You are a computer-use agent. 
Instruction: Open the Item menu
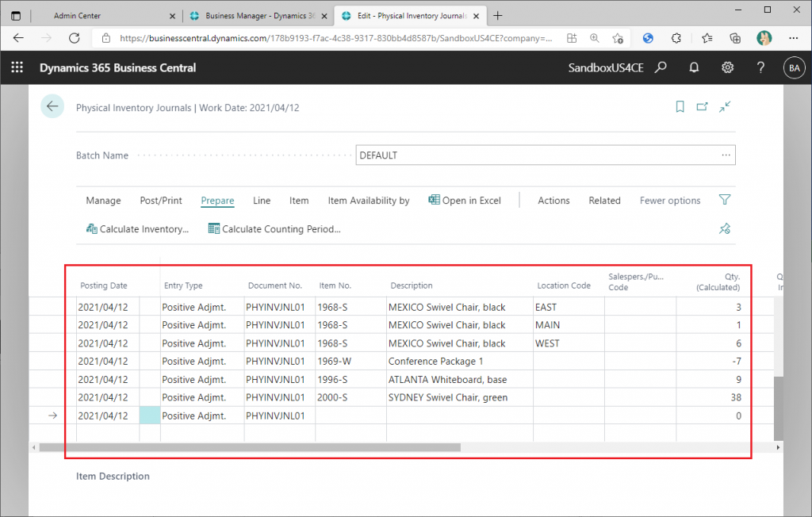tap(299, 201)
